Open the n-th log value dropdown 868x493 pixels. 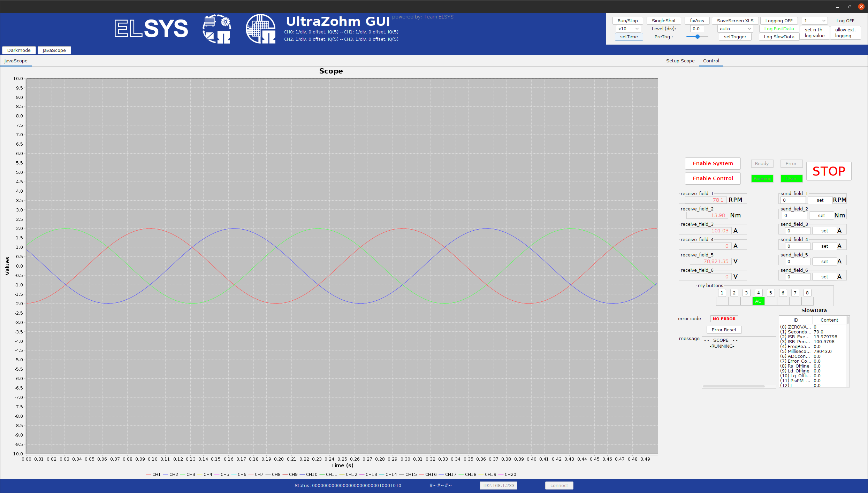click(815, 21)
